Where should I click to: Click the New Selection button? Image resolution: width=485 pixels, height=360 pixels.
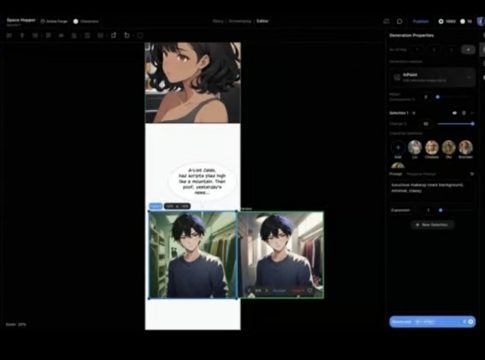432,225
